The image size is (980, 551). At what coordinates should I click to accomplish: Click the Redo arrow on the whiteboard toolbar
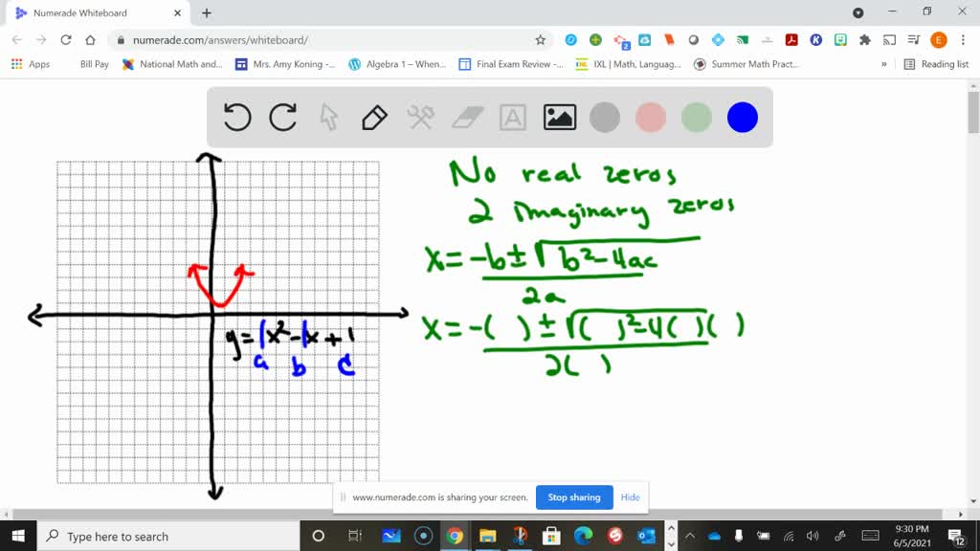[x=283, y=117]
